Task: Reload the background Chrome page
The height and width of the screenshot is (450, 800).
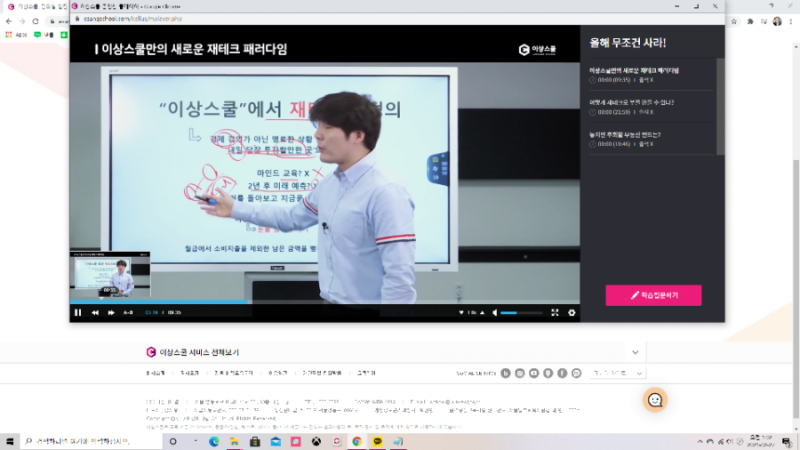Action: point(35,21)
